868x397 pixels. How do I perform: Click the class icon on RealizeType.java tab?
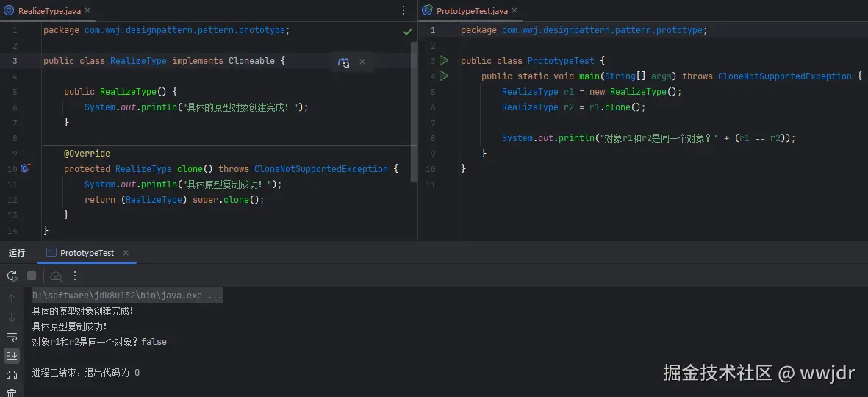(x=9, y=10)
